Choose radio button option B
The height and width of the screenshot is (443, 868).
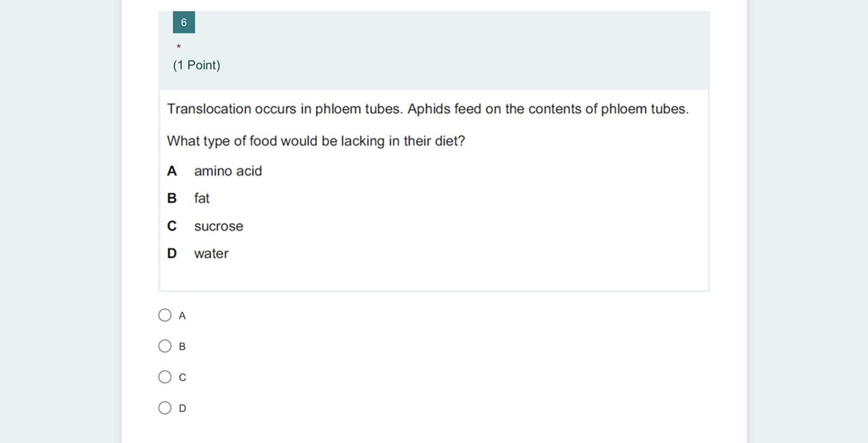click(165, 346)
